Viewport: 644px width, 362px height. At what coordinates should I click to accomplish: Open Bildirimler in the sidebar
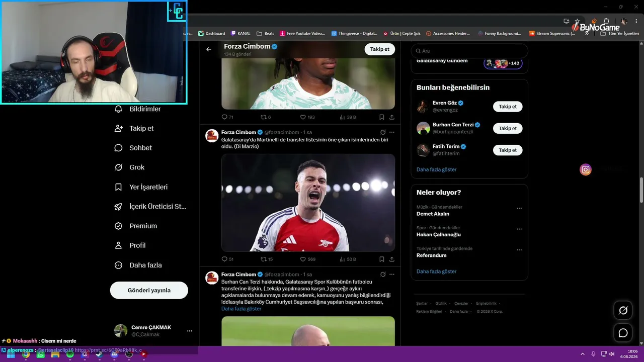tap(137, 109)
